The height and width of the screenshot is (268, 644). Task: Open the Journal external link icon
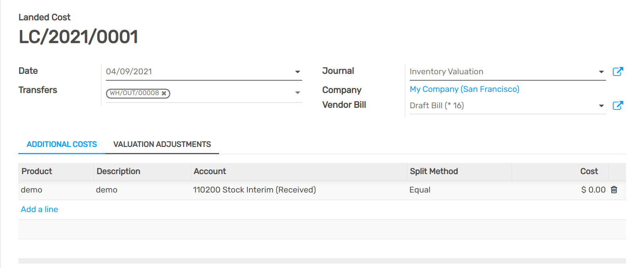[618, 71]
